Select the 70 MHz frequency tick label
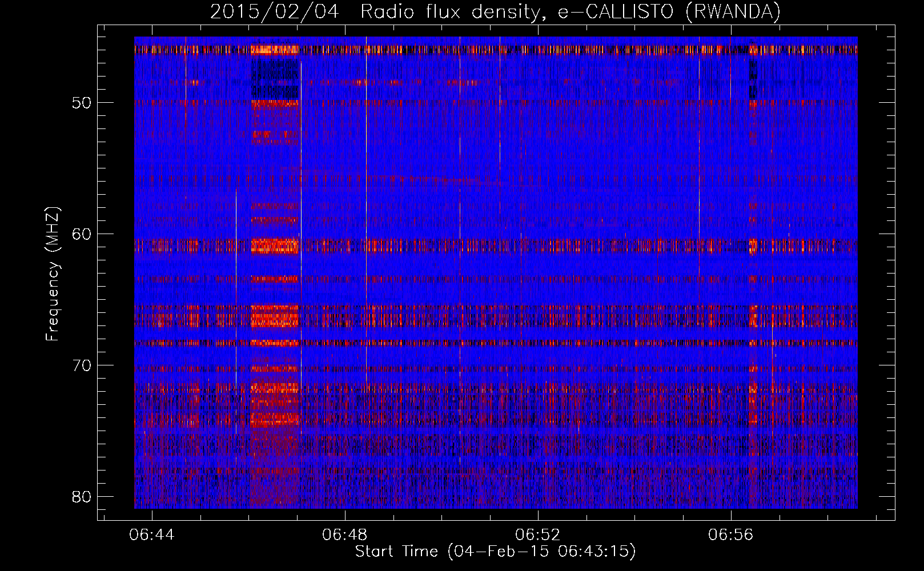This screenshot has height=571, width=924. (x=82, y=365)
